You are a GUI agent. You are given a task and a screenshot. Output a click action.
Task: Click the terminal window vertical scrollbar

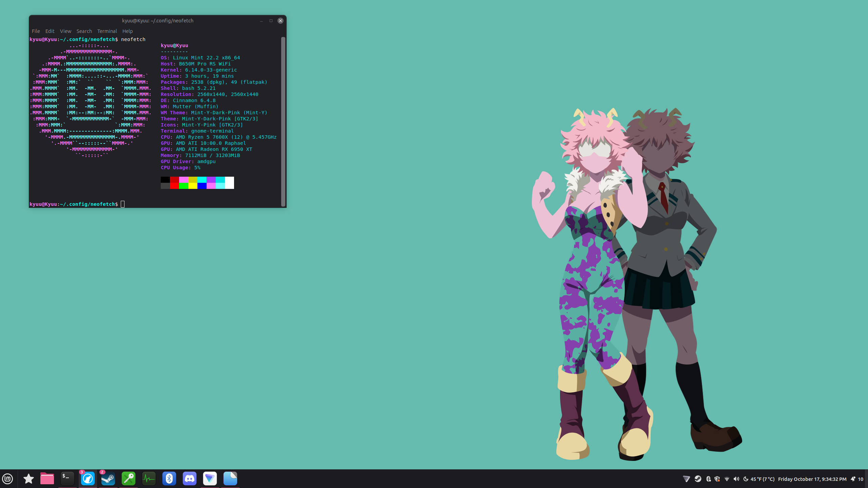click(283, 121)
